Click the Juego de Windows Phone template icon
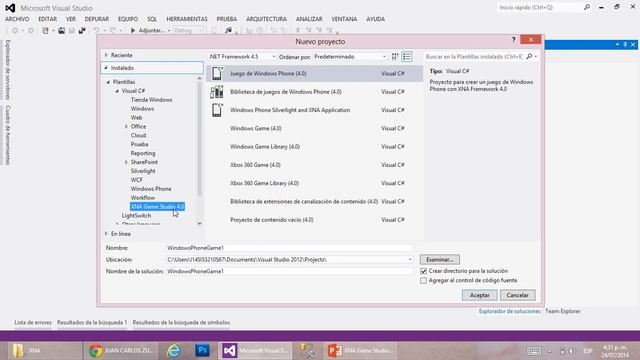640x360 pixels. (x=217, y=73)
